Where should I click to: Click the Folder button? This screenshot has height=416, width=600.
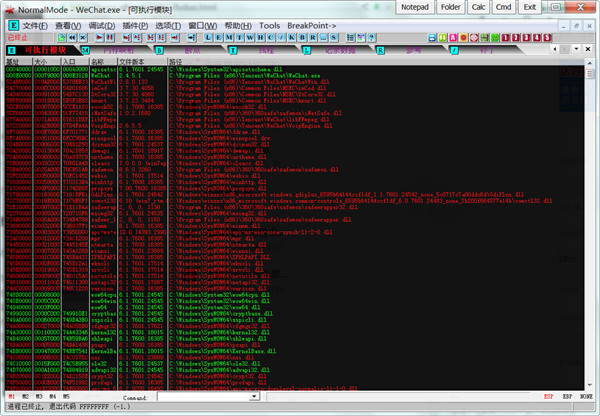[450, 7]
